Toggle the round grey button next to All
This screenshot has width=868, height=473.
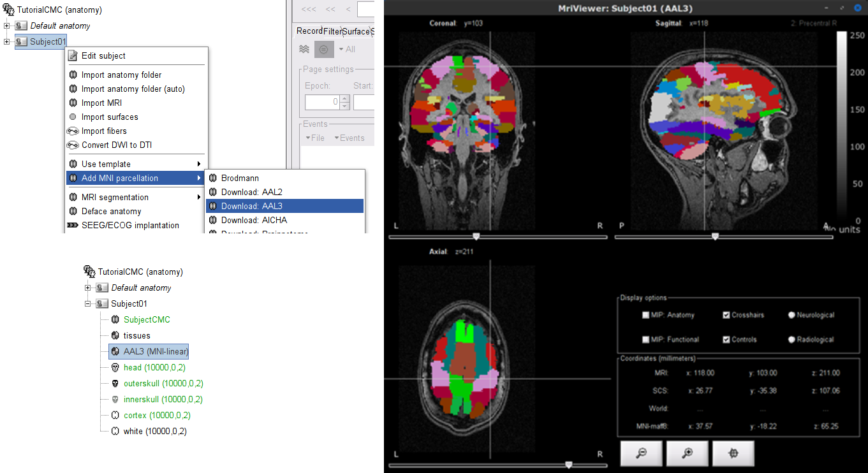(324, 49)
